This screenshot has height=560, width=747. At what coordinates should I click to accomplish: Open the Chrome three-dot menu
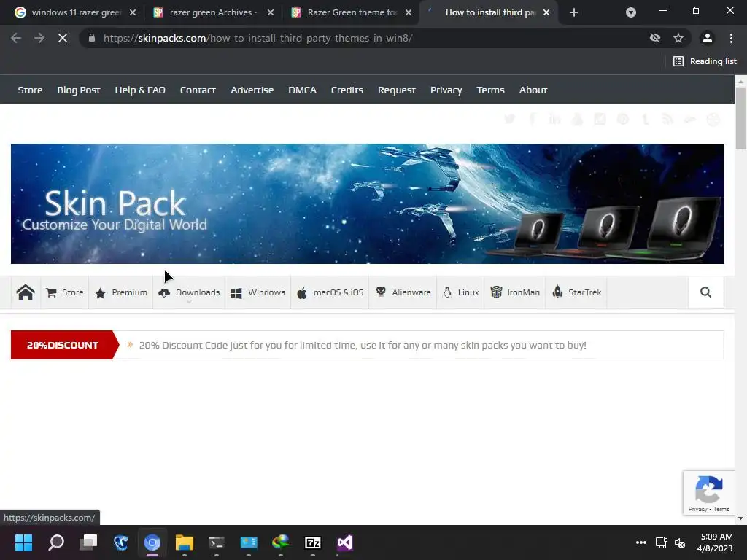731,38
